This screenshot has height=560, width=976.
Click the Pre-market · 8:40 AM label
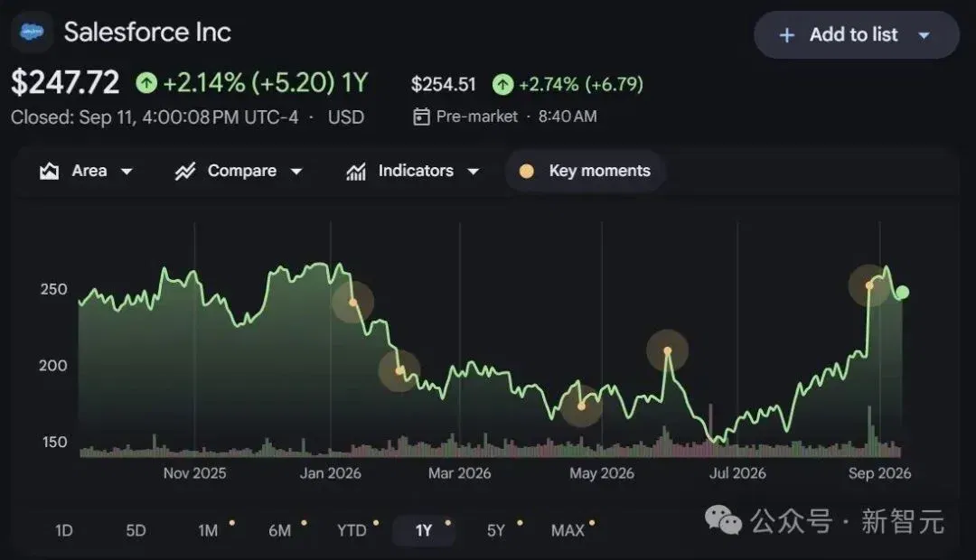point(517,117)
